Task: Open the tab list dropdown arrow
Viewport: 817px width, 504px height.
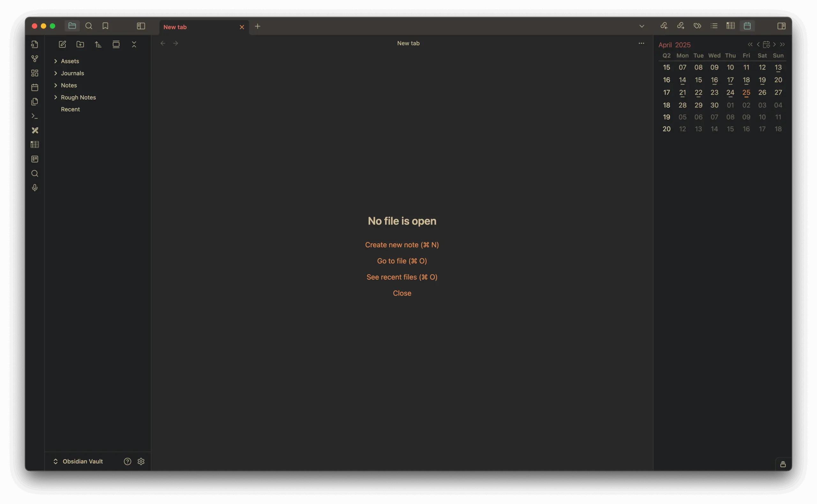Action: (x=641, y=26)
